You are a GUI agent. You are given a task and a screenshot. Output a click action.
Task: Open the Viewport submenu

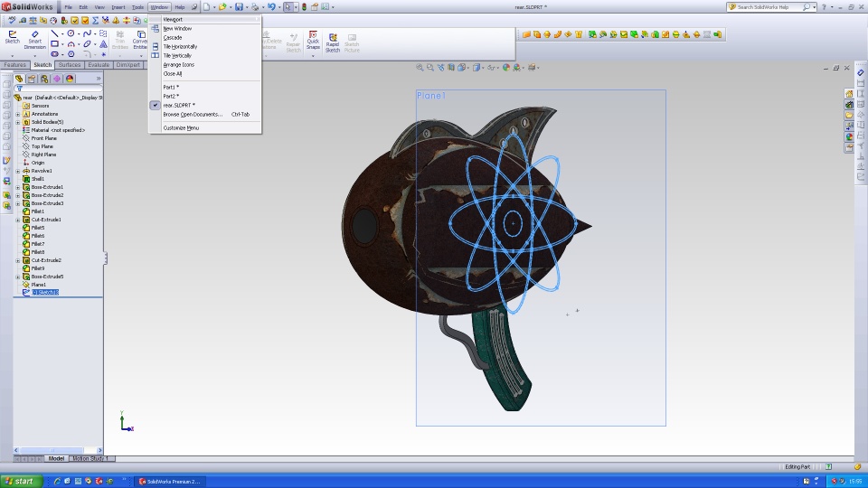point(205,19)
